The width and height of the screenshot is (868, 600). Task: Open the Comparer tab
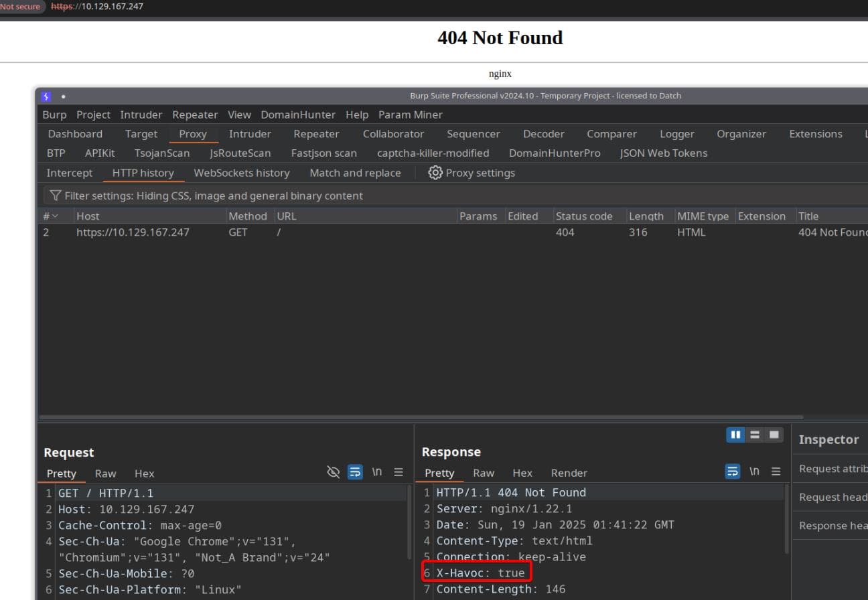coord(611,134)
